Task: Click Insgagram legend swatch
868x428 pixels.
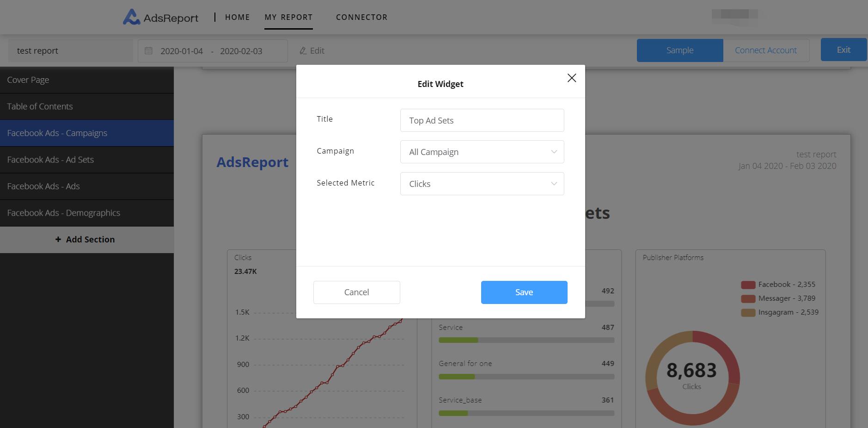Action: 748,313
